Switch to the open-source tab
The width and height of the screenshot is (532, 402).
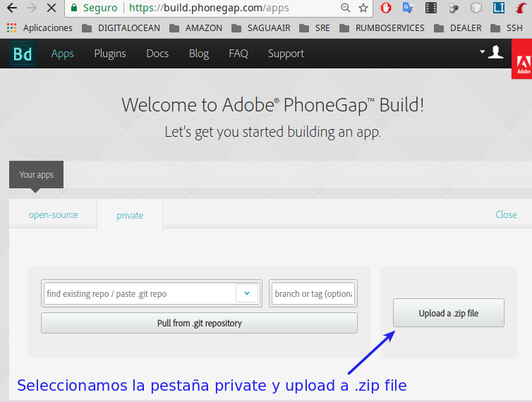pos(53,214)
